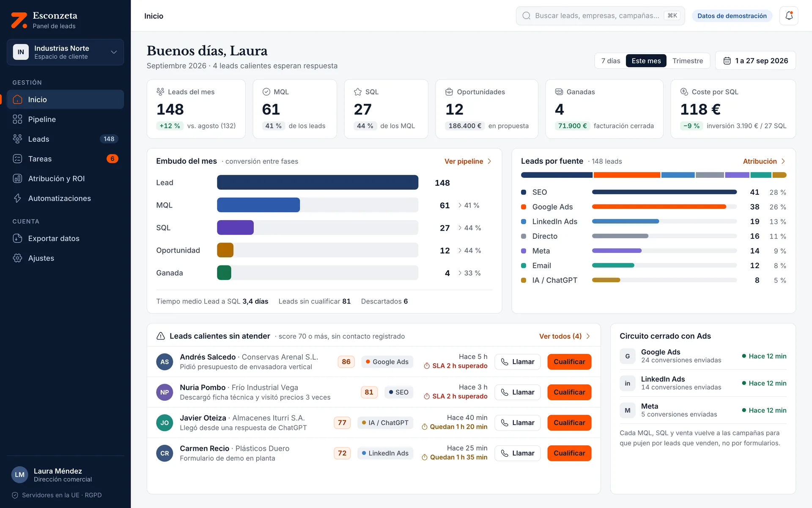
Task: Open the 1 a 27 sep 2026 date picker
Action: tap(755, 61)
